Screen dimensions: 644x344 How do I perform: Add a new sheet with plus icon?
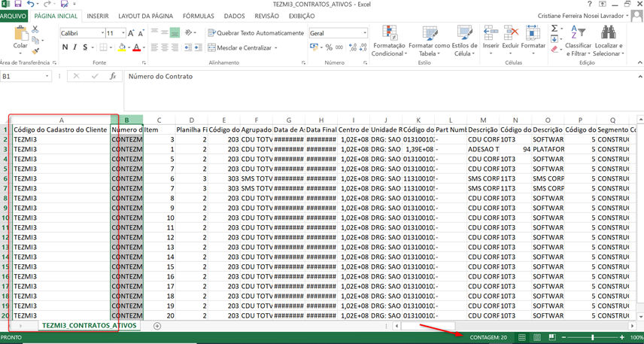point(157,325)
